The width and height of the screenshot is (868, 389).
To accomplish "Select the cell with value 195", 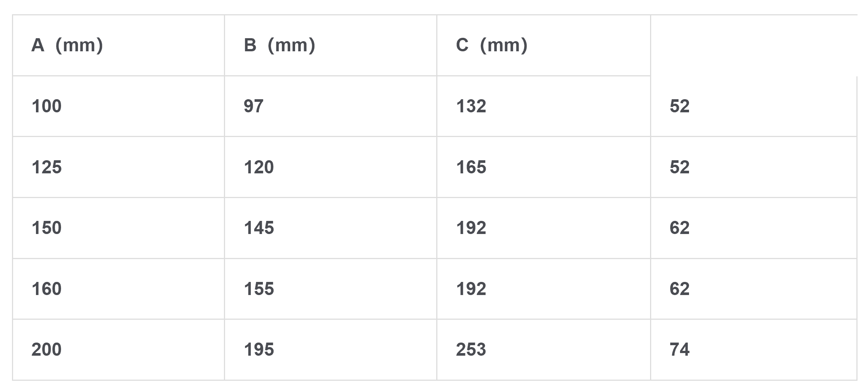I will 331,350.
